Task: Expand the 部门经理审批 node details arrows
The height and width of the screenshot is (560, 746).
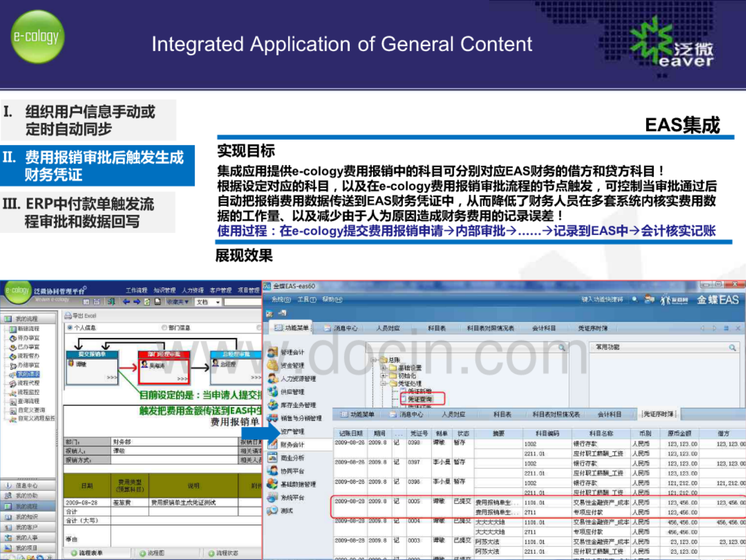Action: (x=182, y=379)
